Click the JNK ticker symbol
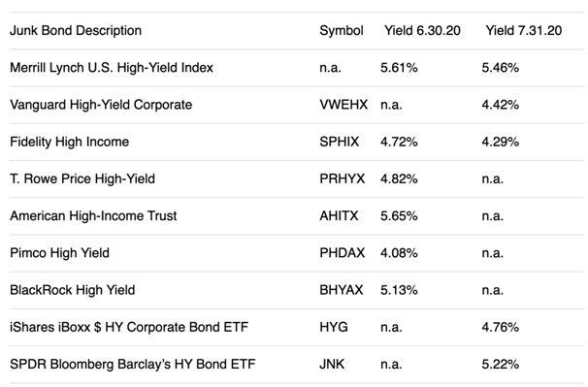 pyautogui.click(x=332, y=364)
